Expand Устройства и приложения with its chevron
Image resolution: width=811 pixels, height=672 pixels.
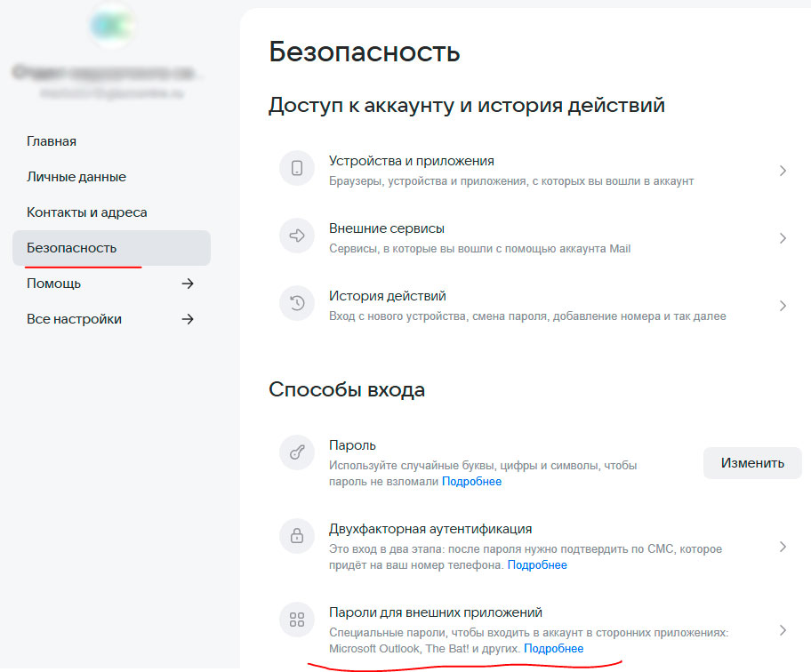783,170
